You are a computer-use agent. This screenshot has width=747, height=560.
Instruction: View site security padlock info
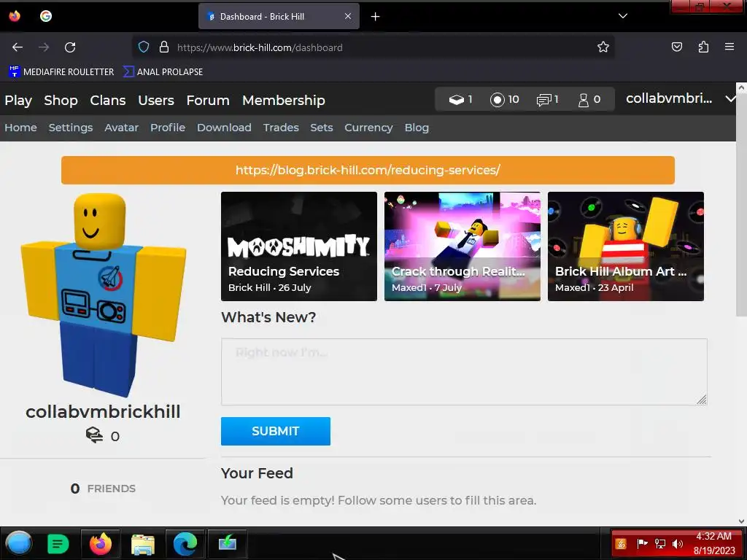coord(164,47)
